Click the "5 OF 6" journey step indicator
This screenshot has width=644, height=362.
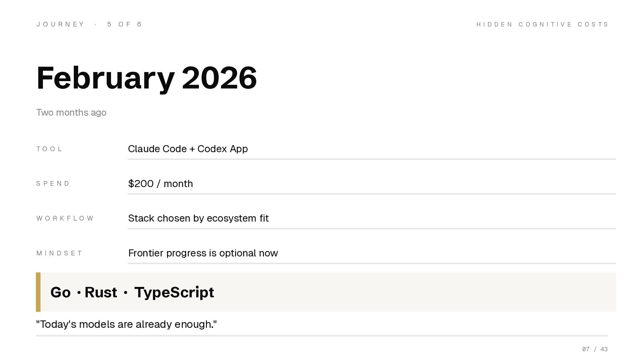tap(125, 24)
